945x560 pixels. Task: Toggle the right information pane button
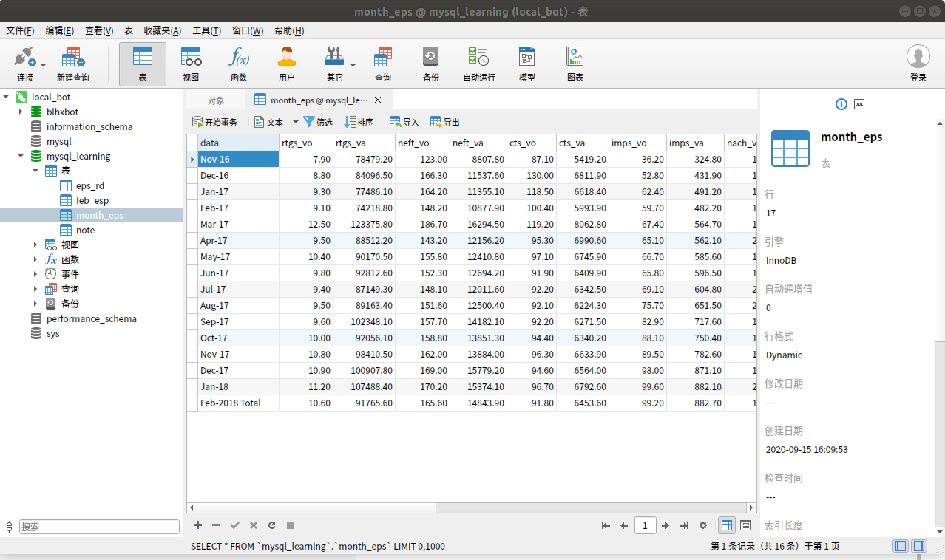coord(919,546)
